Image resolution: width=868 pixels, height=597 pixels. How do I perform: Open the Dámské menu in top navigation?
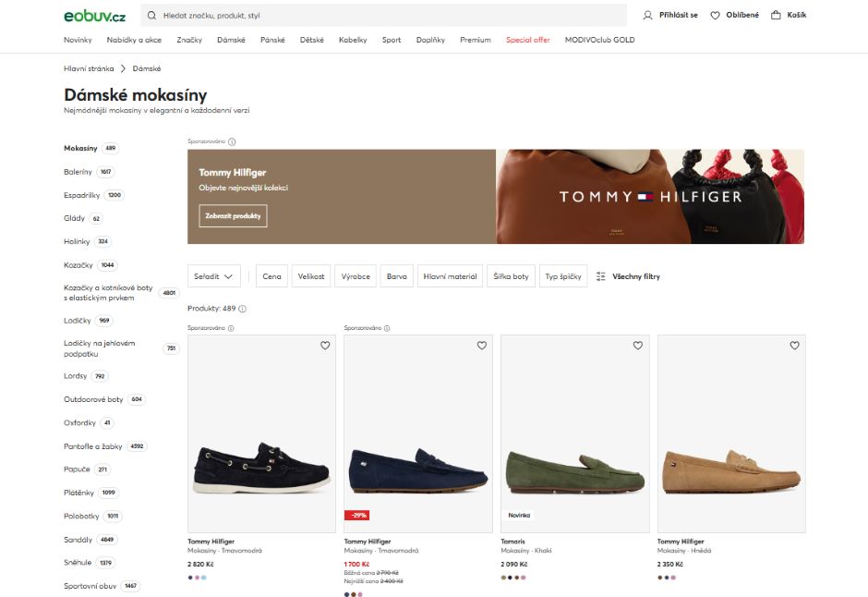click(x=231, y=40)
